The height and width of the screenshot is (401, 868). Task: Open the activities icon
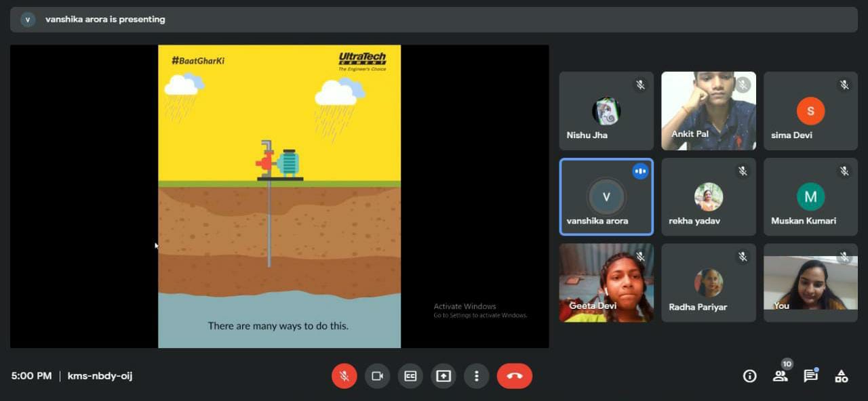pyautogui.click(x=841, y=376)
